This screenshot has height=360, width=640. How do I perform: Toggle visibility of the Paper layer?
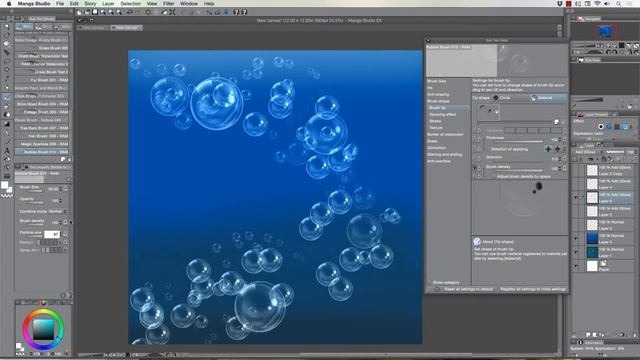(576, 266)
